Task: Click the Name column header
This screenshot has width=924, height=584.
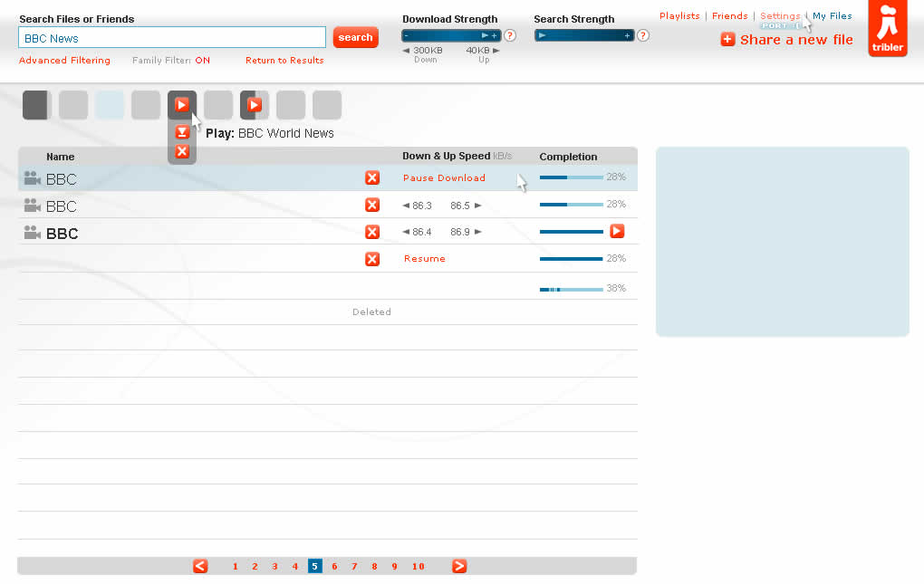Action: 60,157
